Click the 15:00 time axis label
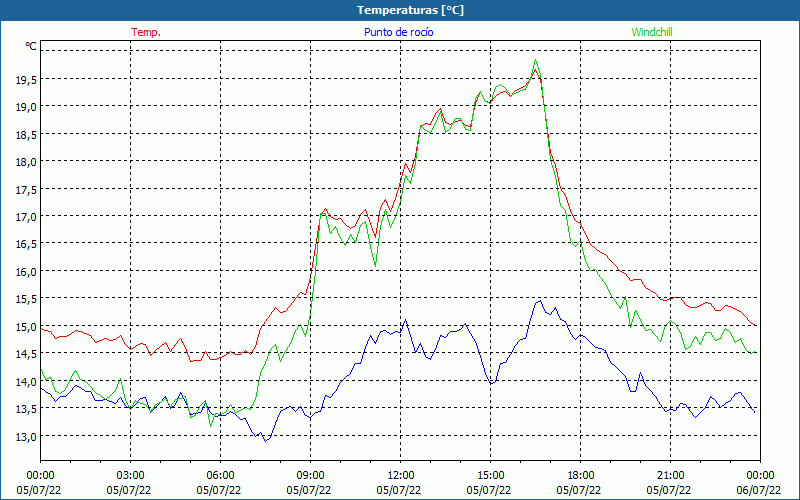This screenshot has height=500, width=800. pyautogui.click(x=490, y=476)
